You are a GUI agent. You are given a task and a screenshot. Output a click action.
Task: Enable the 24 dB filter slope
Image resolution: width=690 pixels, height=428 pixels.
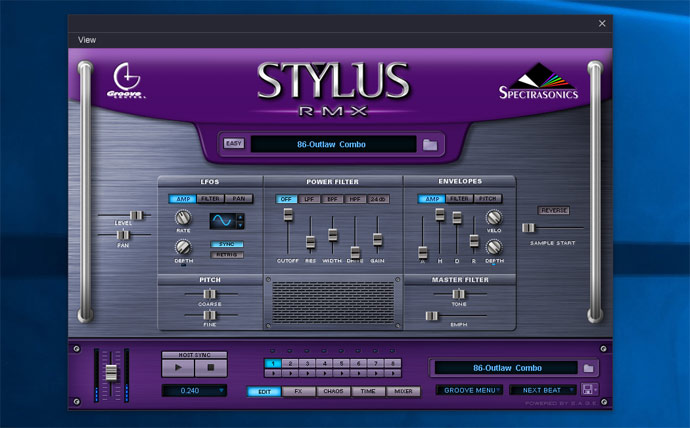[x=378, y=199]
